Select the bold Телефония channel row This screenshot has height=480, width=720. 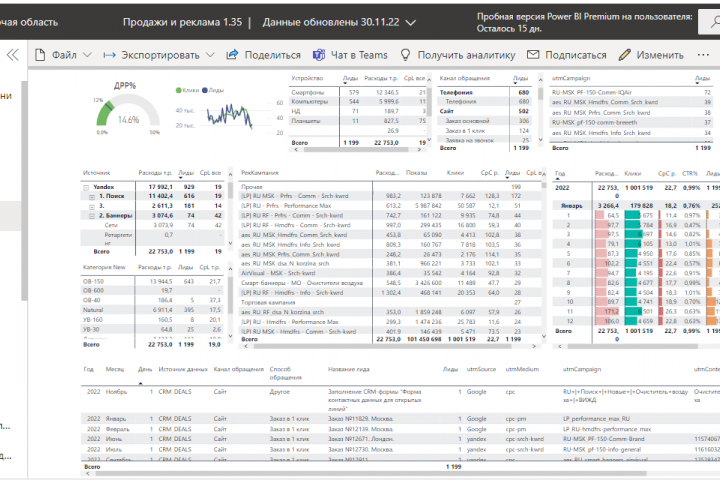pos(484,92)
